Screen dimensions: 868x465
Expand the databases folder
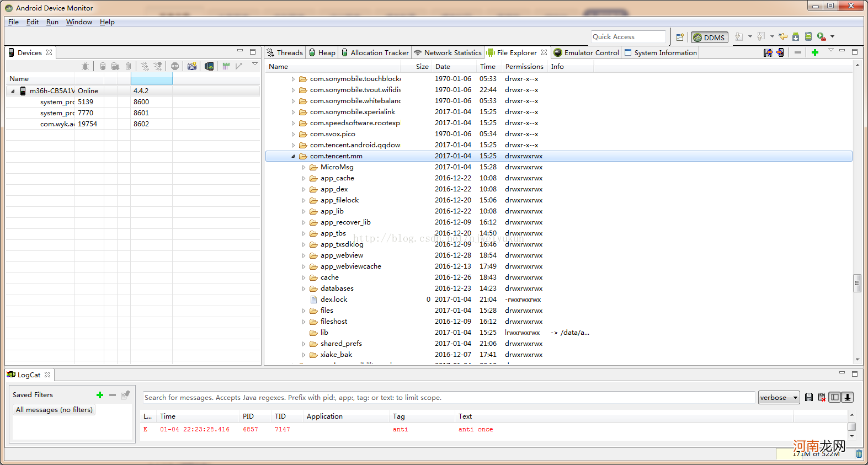point(303,288)
